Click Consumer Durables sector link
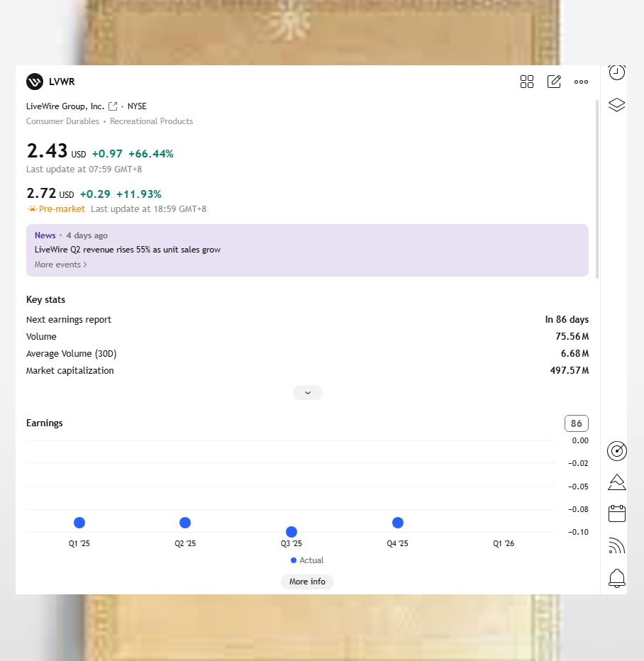 click(63, 121)
